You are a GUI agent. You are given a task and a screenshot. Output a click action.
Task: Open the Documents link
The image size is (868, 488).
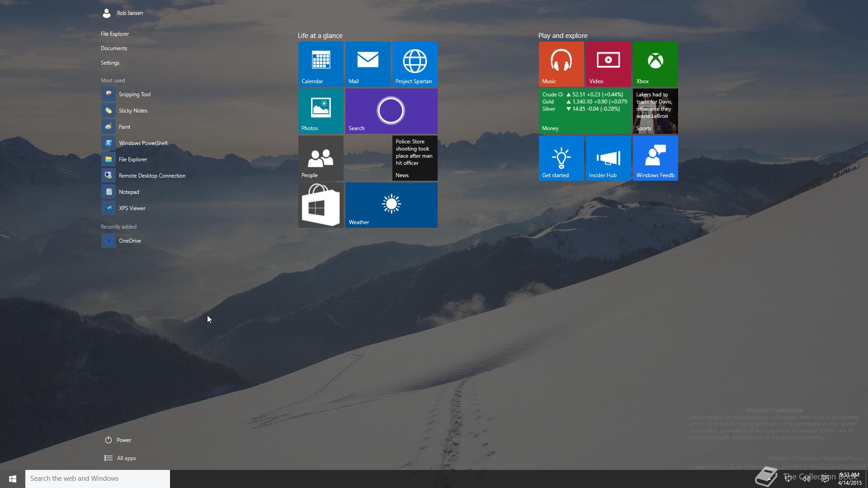coord(114,48)
